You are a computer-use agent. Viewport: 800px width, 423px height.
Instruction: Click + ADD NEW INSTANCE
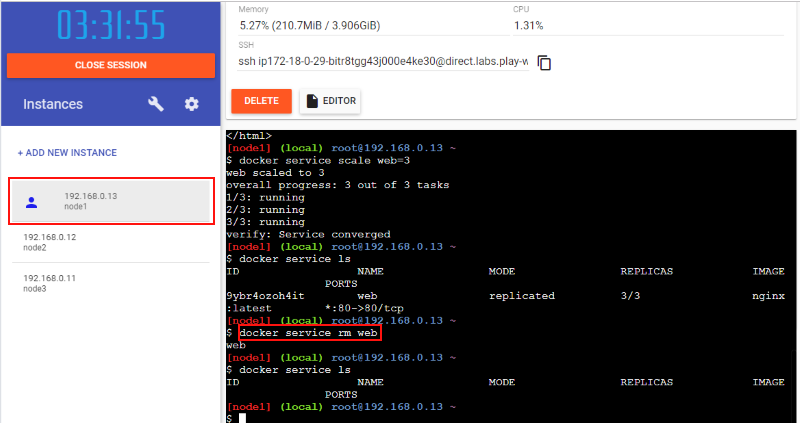click(x=67, y=153)
